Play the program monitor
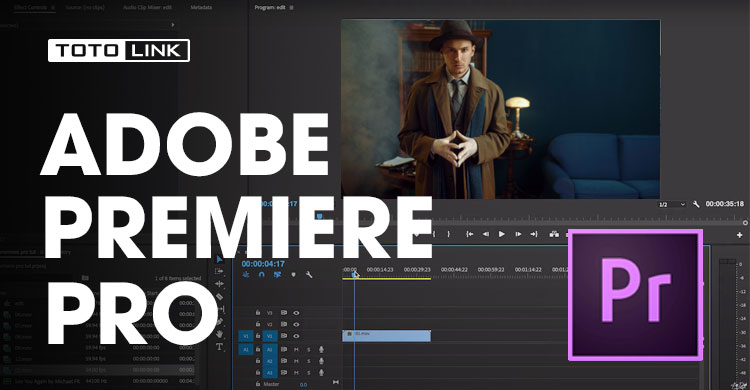 tap(501, 234)
